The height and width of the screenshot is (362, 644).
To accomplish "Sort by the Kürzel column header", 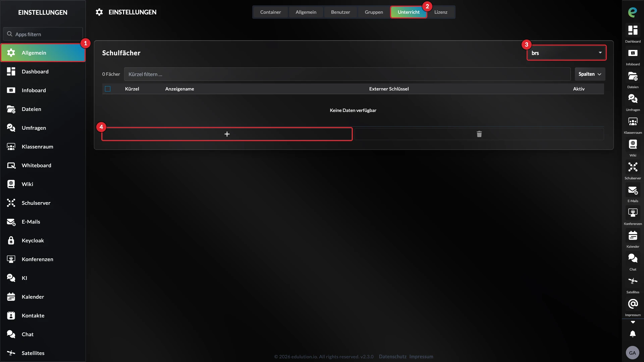I will pos(132,89).
